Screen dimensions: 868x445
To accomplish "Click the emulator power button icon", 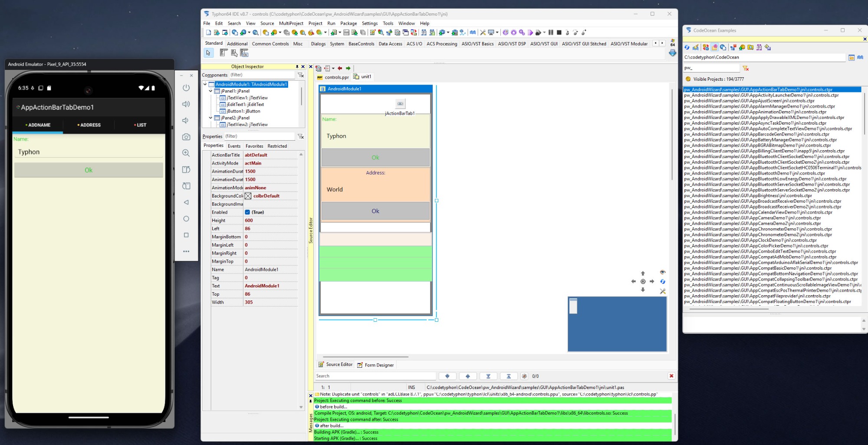I will click(x=186, y=88).
